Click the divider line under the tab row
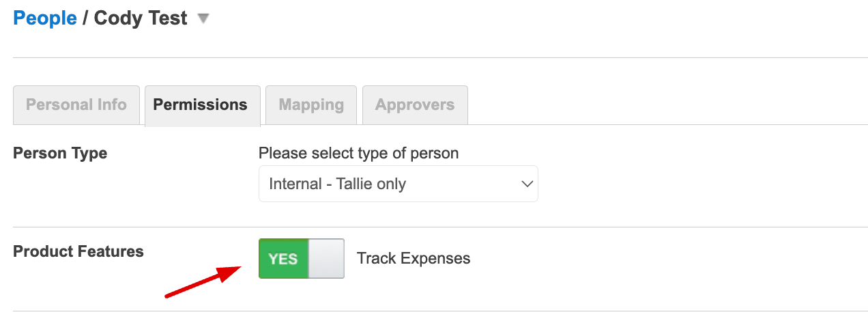Screen dimensions: 868x321 pos(614,124)
